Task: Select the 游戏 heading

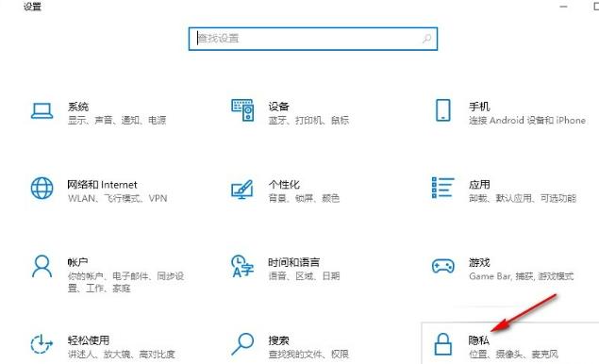Action: tap(479, 262)
